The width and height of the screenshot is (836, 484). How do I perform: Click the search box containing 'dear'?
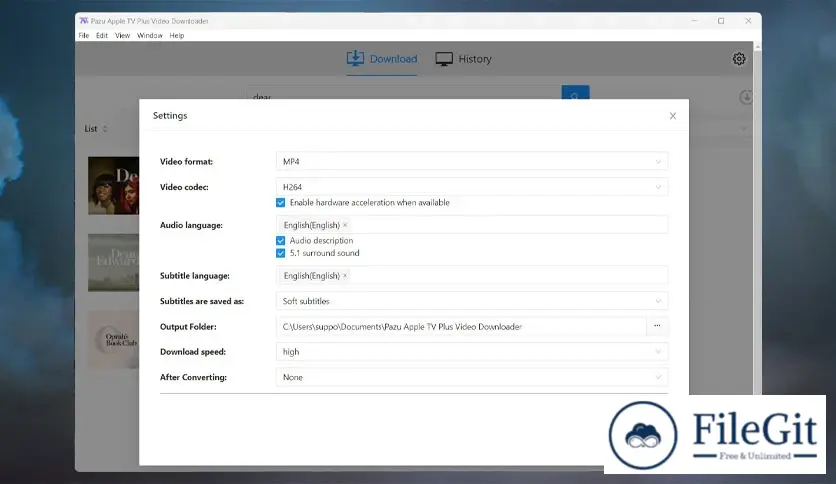click(404, 93)
